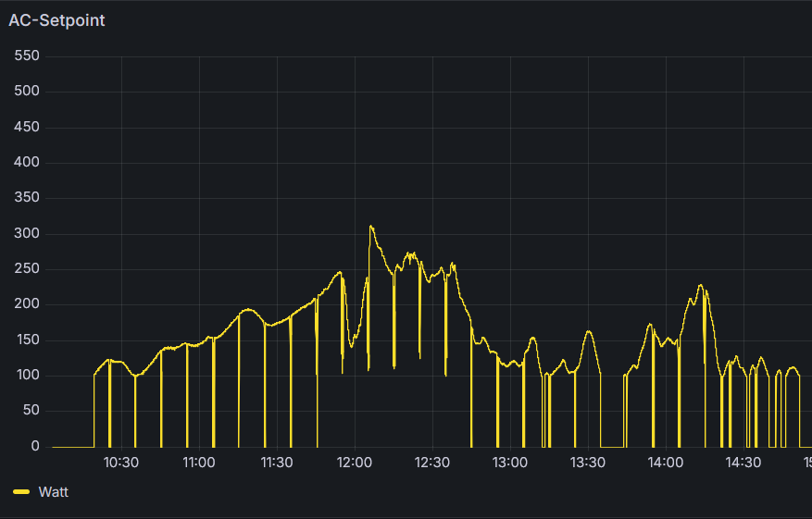Click the 11:30 time axis label
Viewport: 812px width, 519px height.
pyautogui.click(x=277, y=463)
